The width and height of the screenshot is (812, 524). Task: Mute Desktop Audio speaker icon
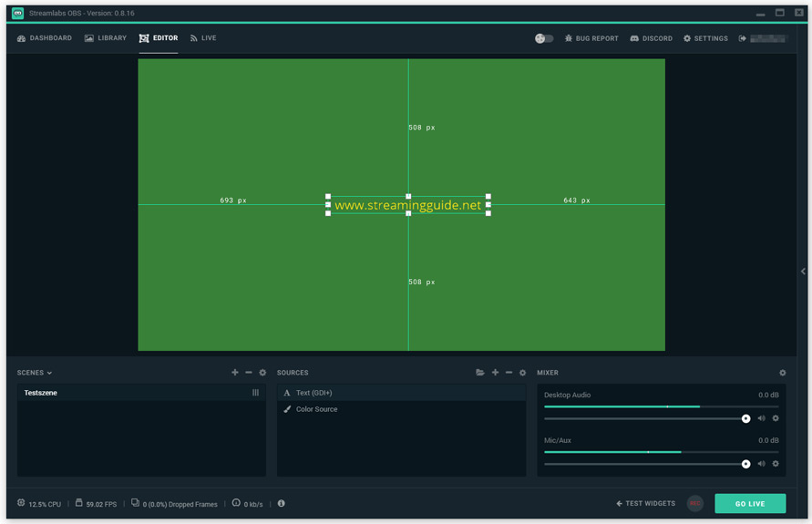coord(761,418)
